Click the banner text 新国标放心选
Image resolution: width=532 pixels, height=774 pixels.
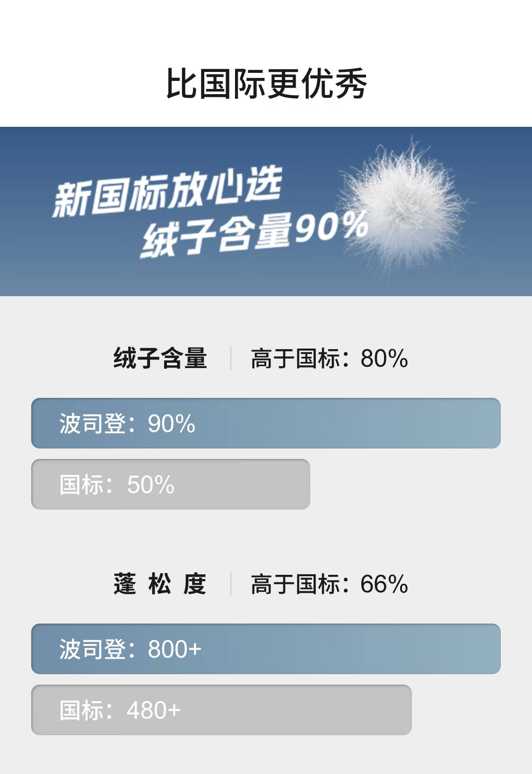click(x=167, y=192)
